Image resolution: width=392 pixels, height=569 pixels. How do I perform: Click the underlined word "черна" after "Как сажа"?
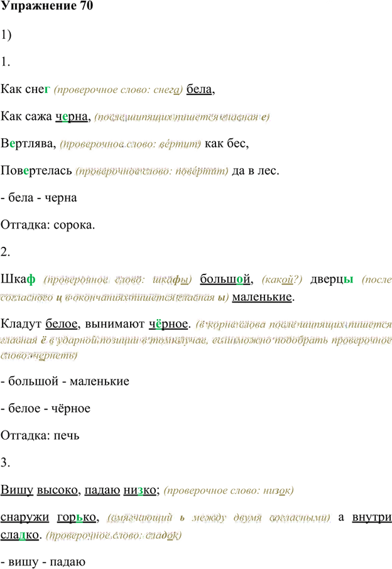[73, 116]
